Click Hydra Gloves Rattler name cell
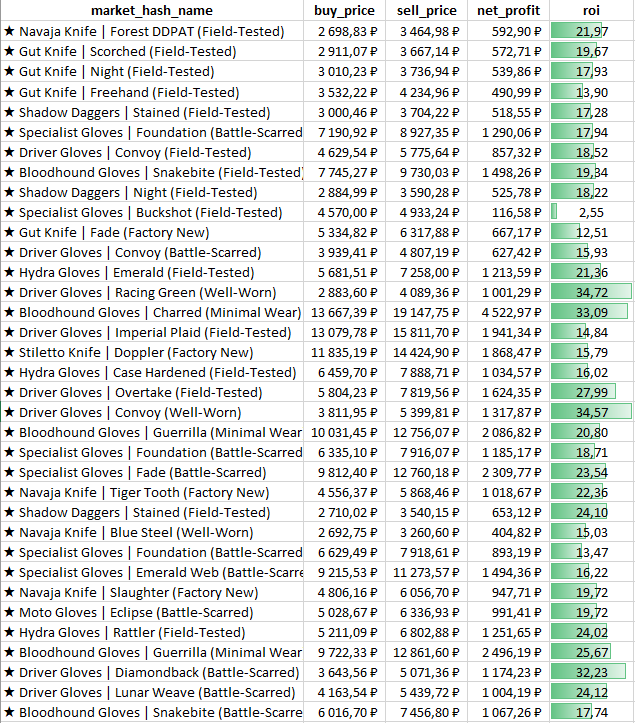The image size is (635, 723). tap(152, 632)
